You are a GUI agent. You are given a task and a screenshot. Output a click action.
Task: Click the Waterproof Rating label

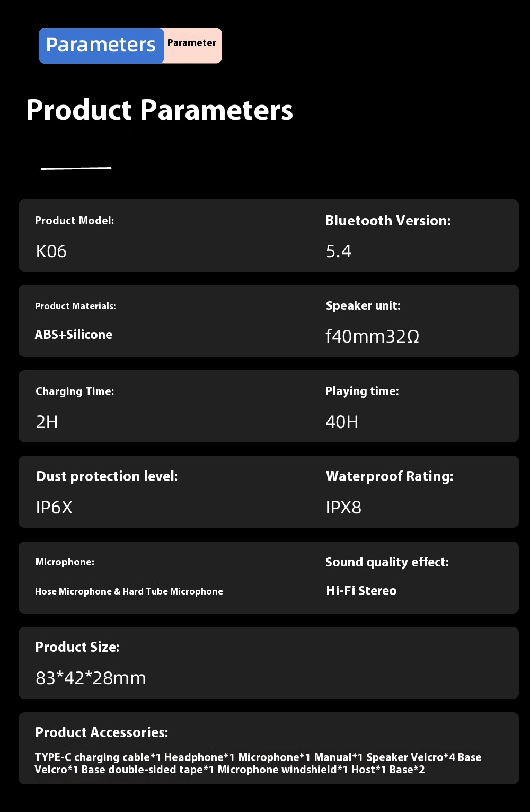[390, 476]
